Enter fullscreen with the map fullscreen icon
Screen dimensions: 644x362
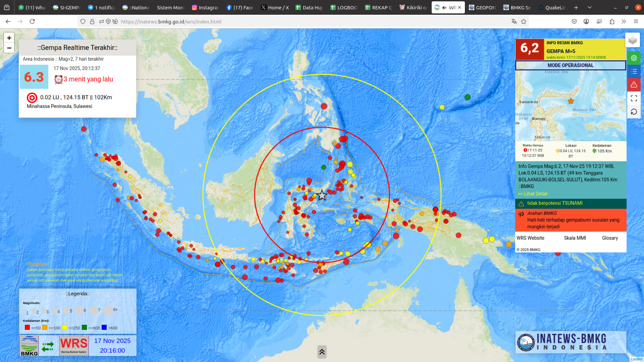[634, 98]
